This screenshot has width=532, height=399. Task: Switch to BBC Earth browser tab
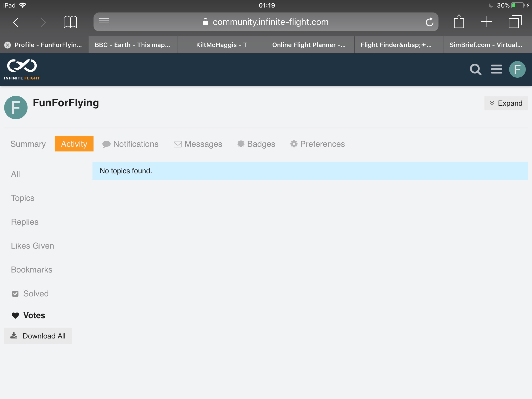[132, 45]
